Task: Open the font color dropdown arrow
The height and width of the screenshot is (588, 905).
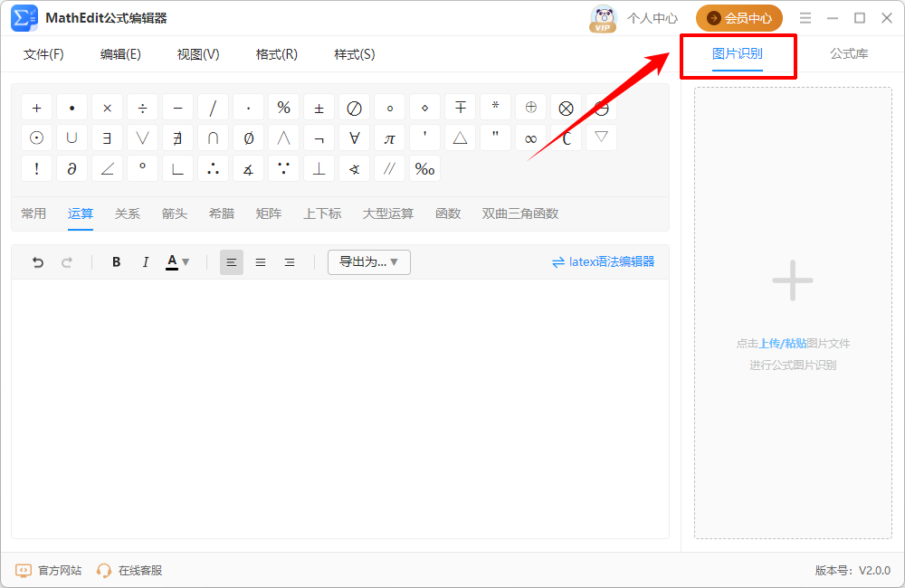Action: tap(186, 262)
